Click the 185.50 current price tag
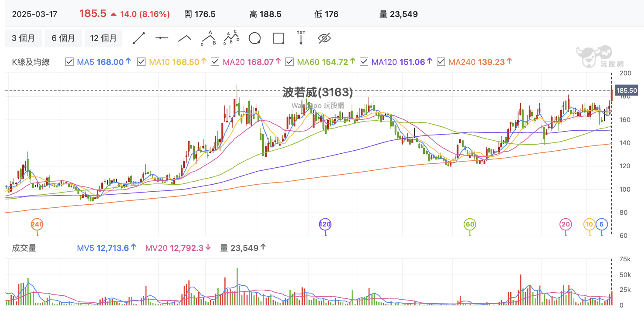Image resolution: width=644 pixels, height=311 pixels. pos(627,91)
